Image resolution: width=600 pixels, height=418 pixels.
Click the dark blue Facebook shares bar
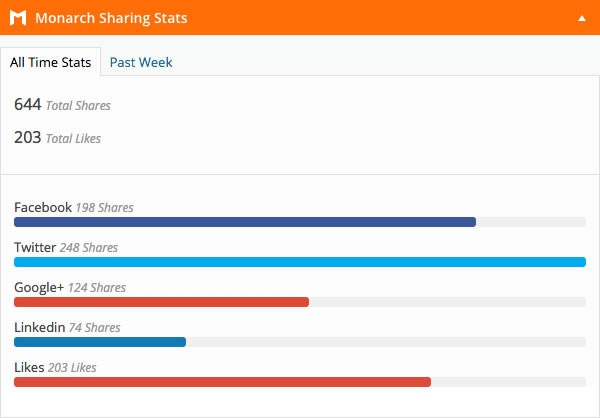[245, 222]
